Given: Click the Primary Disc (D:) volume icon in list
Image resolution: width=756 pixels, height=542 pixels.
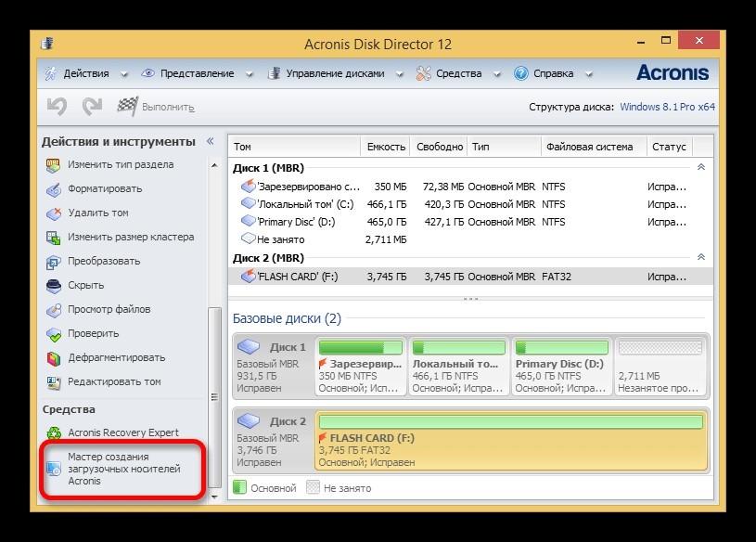Looking at the screenshot, I should click(x=248, y=221).
